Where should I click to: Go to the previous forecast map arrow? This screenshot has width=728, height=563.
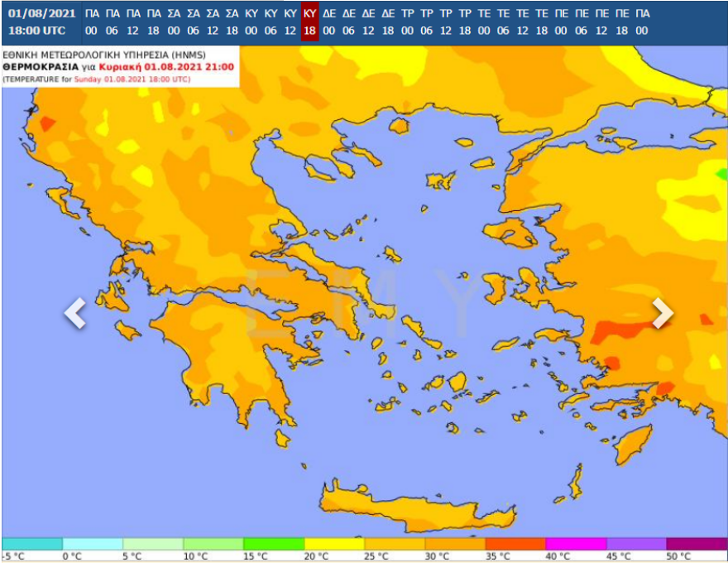click(x=75, y=314)
